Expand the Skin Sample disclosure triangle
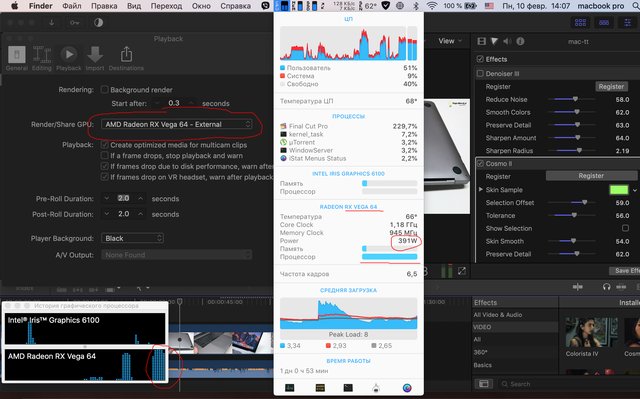This screenshot has width=640, height=399. coord(480,189)
